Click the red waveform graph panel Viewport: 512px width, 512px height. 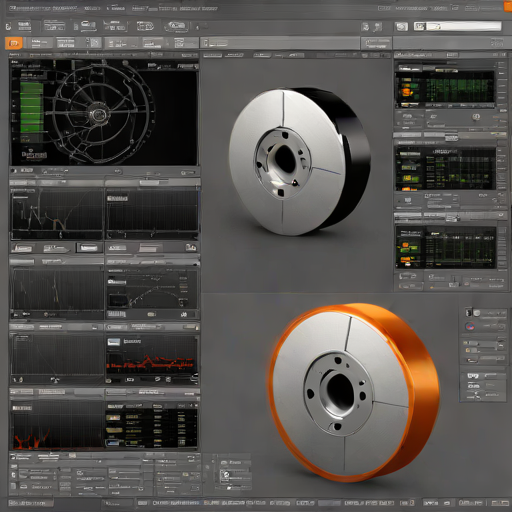[152, 358]
